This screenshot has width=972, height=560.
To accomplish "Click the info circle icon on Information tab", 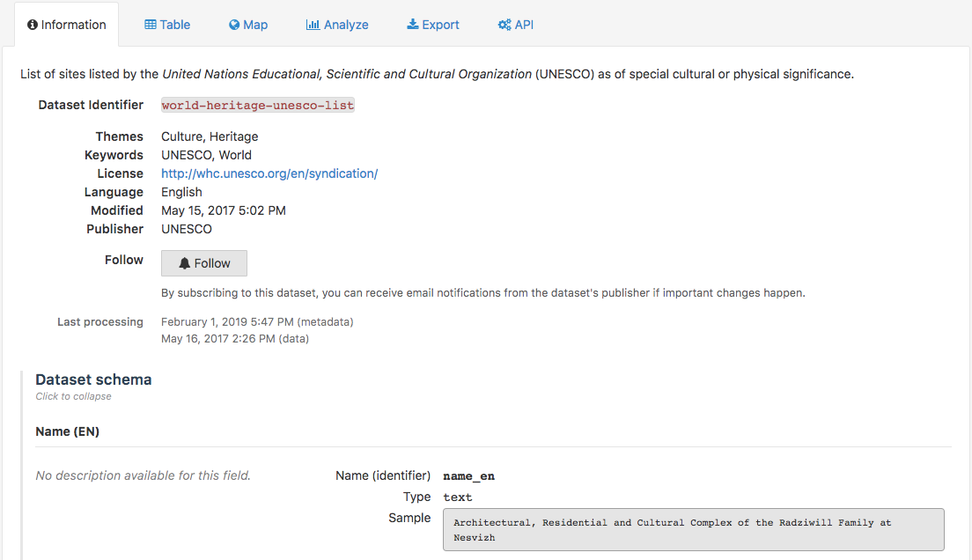I will 33,25.
